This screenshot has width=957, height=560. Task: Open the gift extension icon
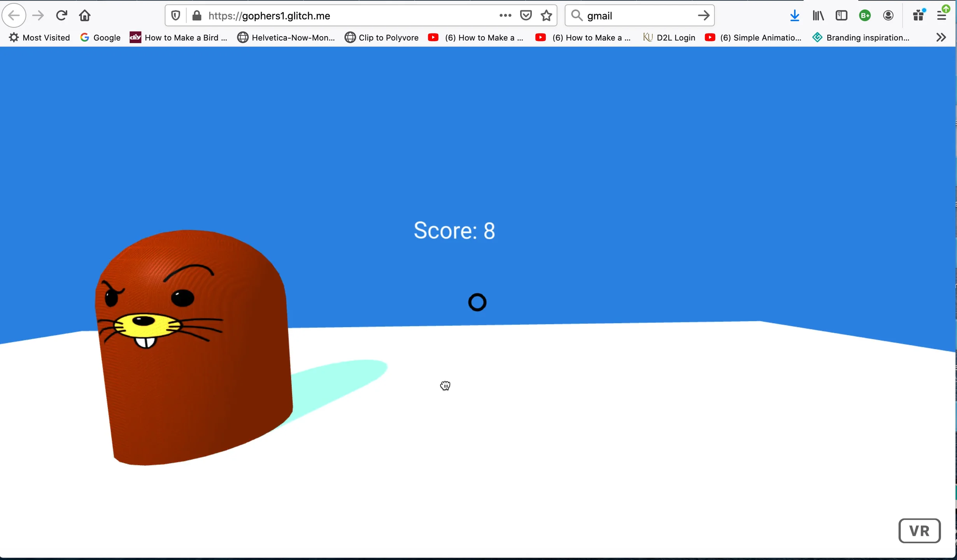point(918,16)
